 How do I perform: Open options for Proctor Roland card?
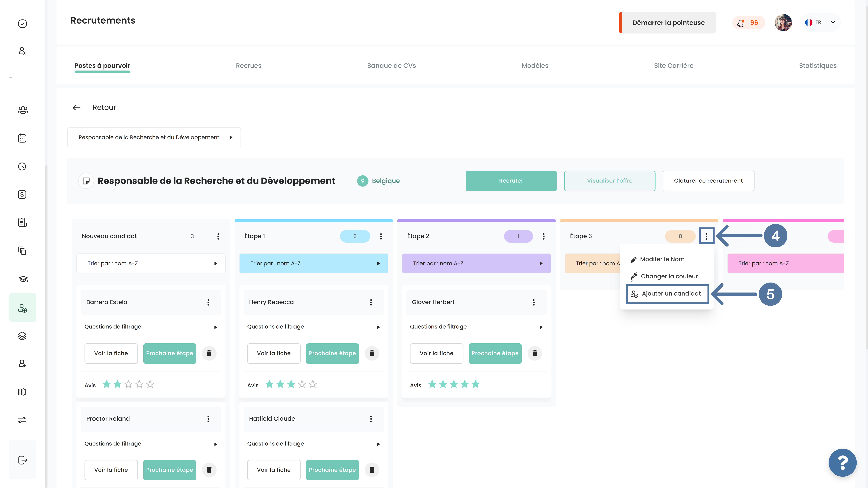(x=208, y=419)
